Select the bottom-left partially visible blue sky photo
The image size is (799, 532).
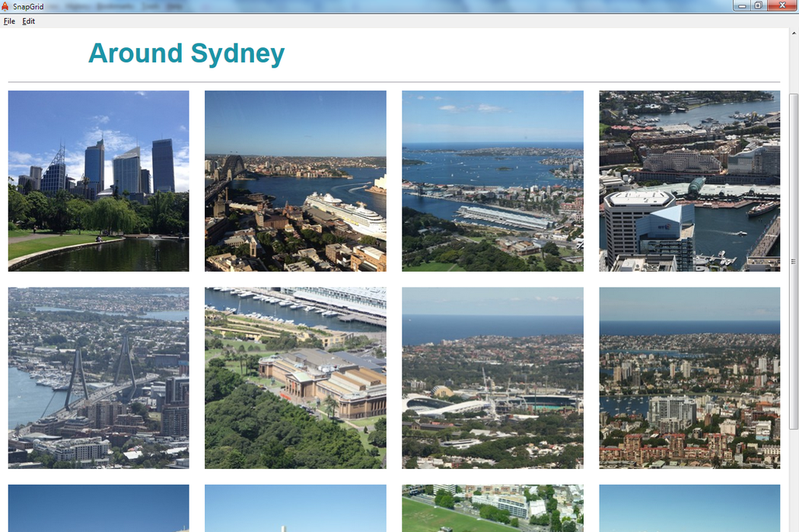point(98,508)
